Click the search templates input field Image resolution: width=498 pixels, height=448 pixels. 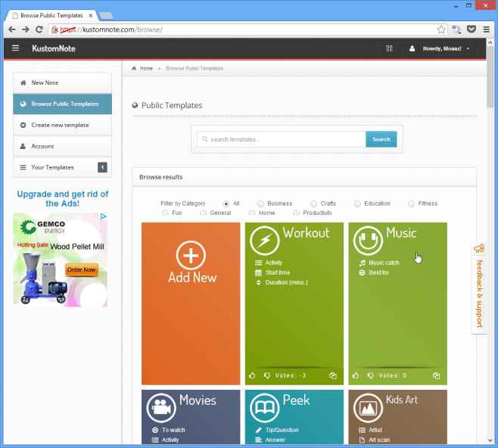(x=282, y=139)
